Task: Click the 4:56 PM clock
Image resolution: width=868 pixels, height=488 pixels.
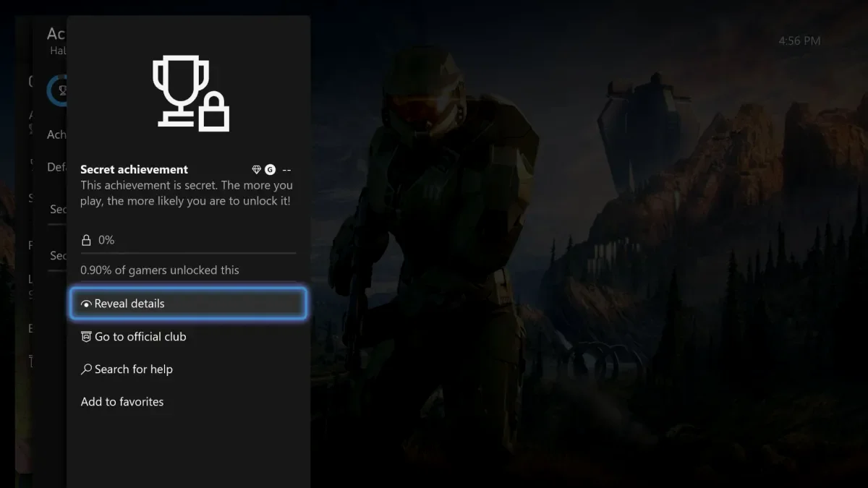Action: [799, 41]
